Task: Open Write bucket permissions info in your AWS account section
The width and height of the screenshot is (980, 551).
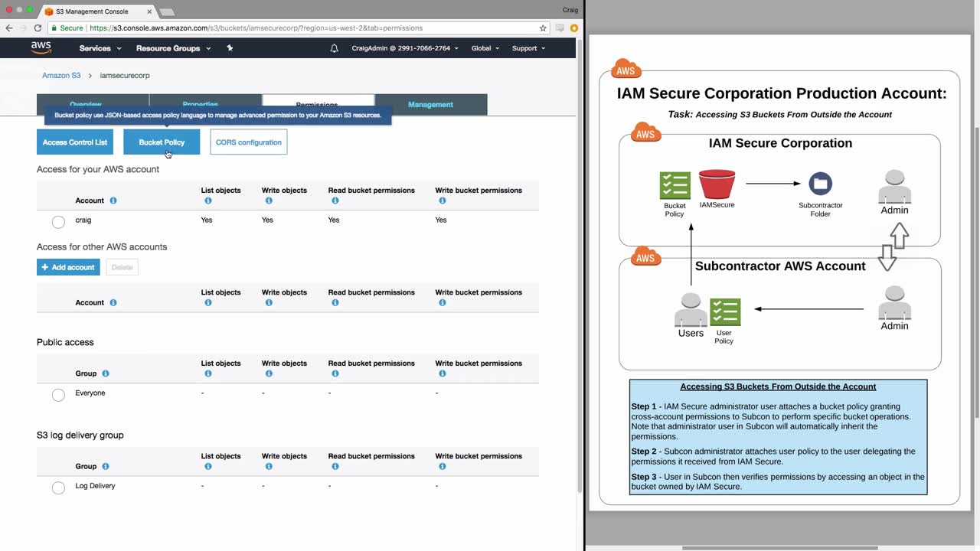Action: click(x=443, y=201)
